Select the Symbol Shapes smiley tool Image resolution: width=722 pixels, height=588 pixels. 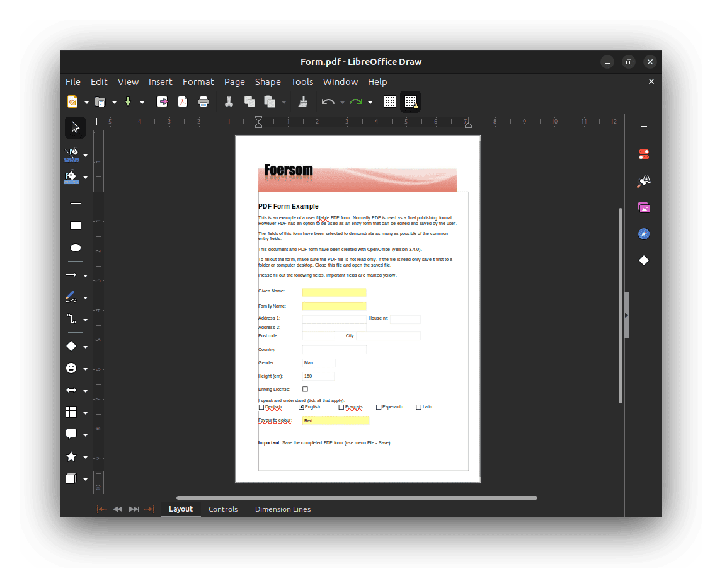[x=71, y=368]
